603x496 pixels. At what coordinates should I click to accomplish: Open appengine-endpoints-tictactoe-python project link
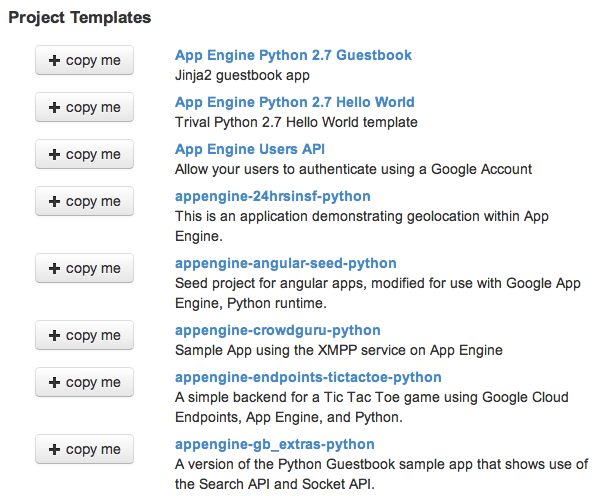308,378
